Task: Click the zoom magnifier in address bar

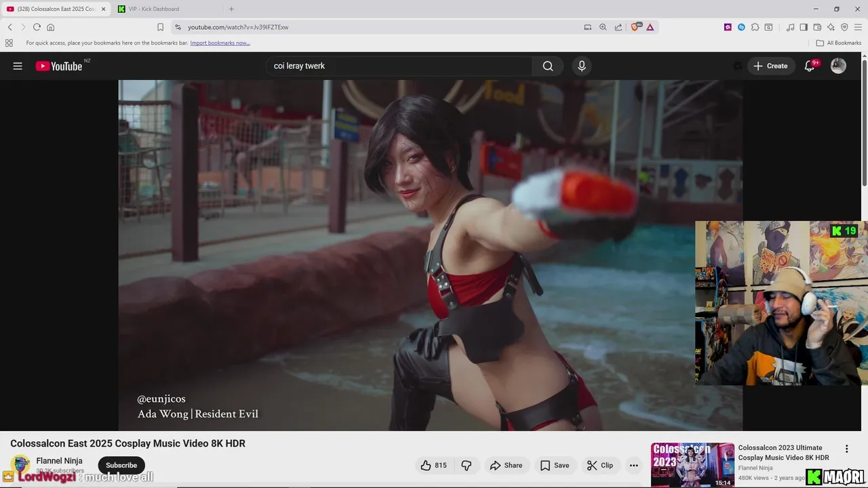Action: (603, 27)
